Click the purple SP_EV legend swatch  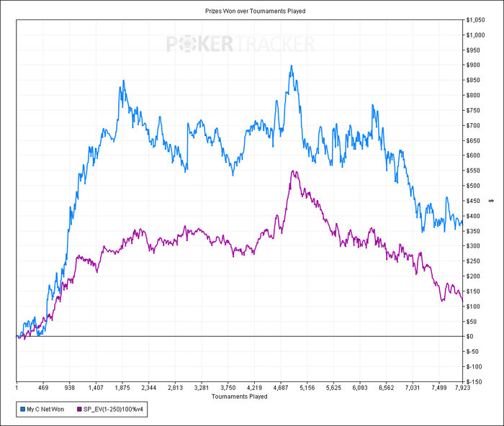pyautogui.click(x=79, y=409)
